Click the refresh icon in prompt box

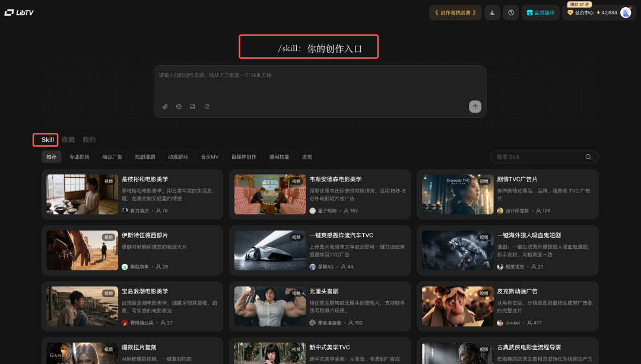207,107
